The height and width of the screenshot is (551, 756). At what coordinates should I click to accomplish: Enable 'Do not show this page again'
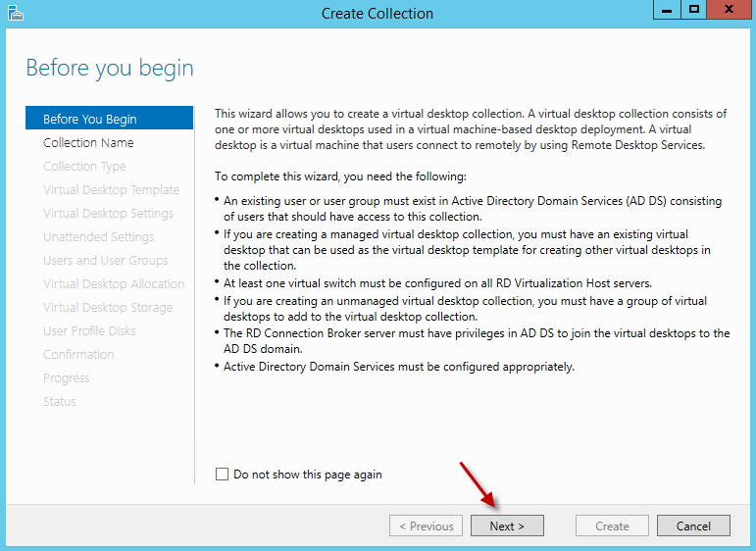(x=222, y=475)
